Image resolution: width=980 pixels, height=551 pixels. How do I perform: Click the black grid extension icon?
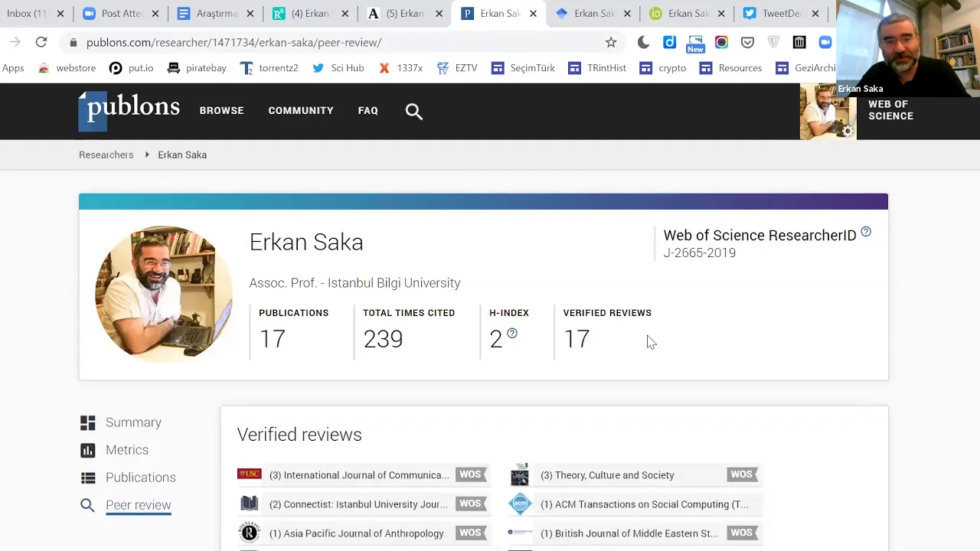tap(799, 42)
